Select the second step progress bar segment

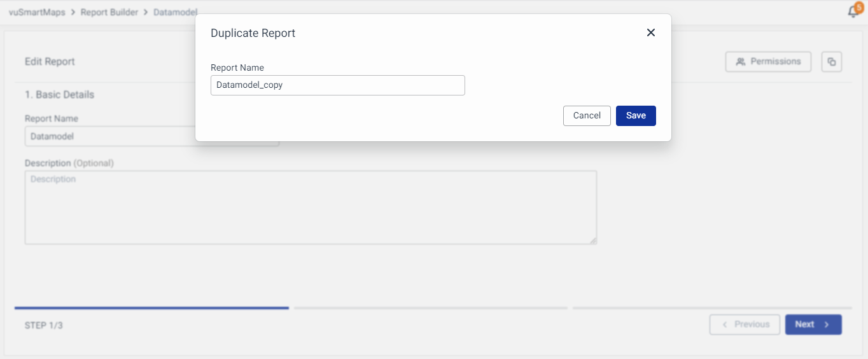[x=430, y=308]
